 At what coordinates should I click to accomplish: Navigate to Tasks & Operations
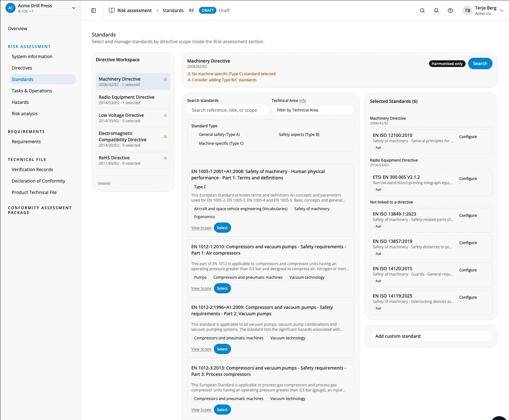(x=32, y=91)
